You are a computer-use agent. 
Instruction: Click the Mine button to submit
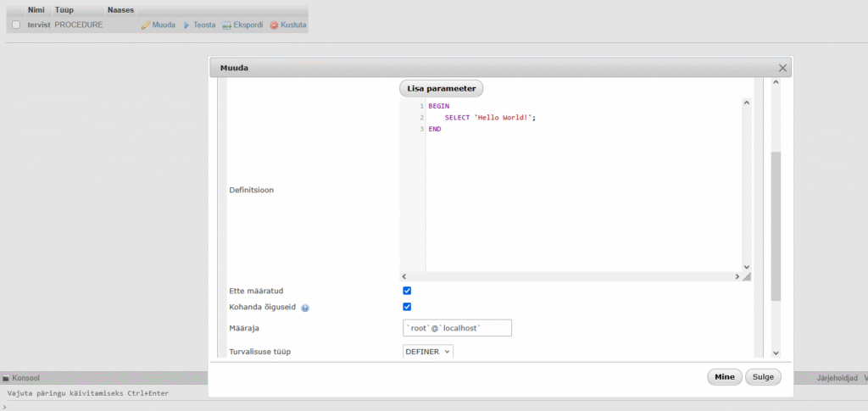point(724,378)
